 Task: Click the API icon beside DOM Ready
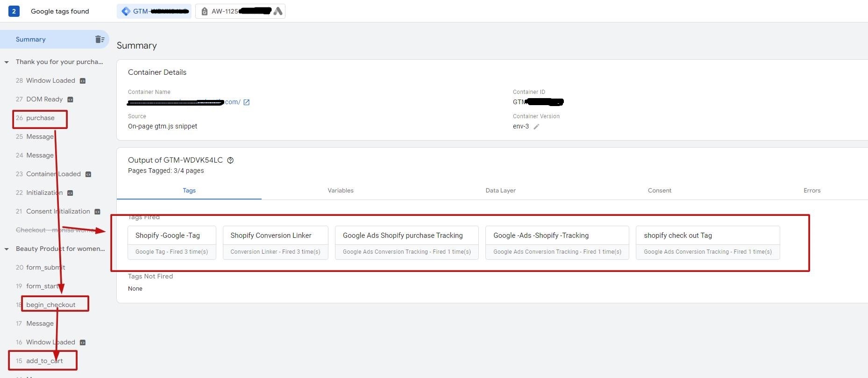(x=71, y=100)
